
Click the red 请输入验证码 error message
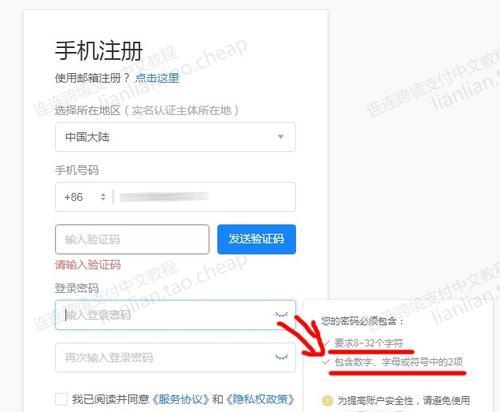(88, 265)
